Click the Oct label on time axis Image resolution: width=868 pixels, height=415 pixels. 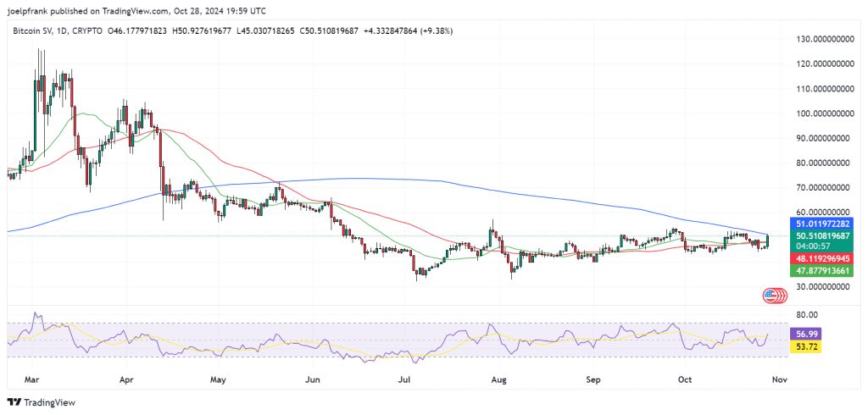pos(685,380)
